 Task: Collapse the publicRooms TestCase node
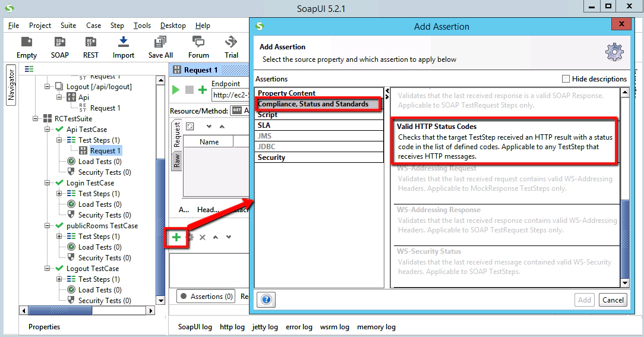coord(48,226)
